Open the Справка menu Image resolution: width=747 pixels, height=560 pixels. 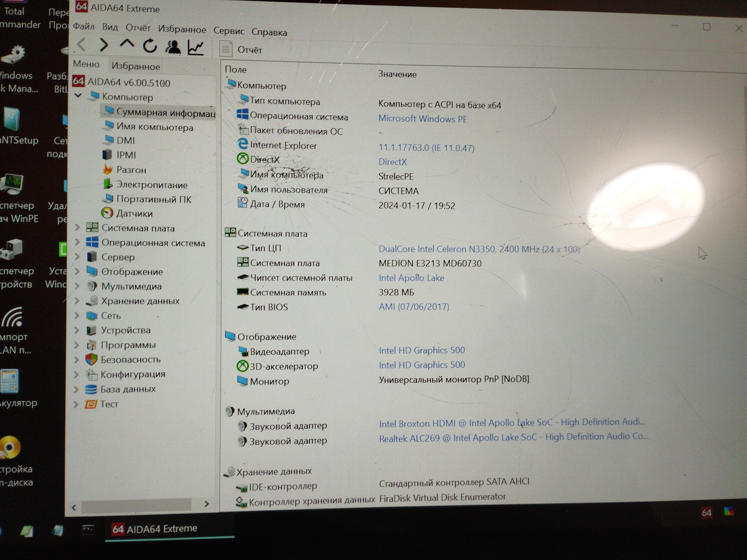pos(269,32)
